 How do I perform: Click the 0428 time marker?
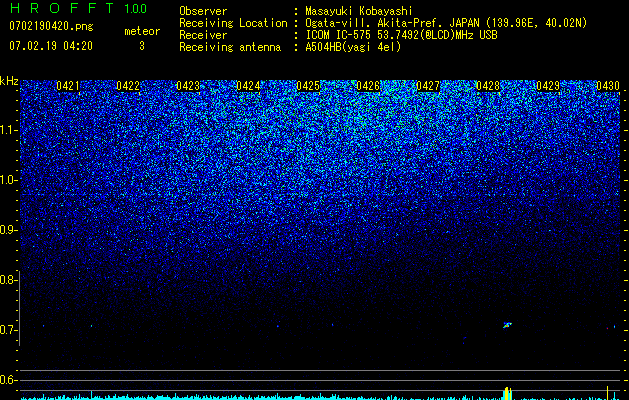pyautogui.click(x=488, y=86)
